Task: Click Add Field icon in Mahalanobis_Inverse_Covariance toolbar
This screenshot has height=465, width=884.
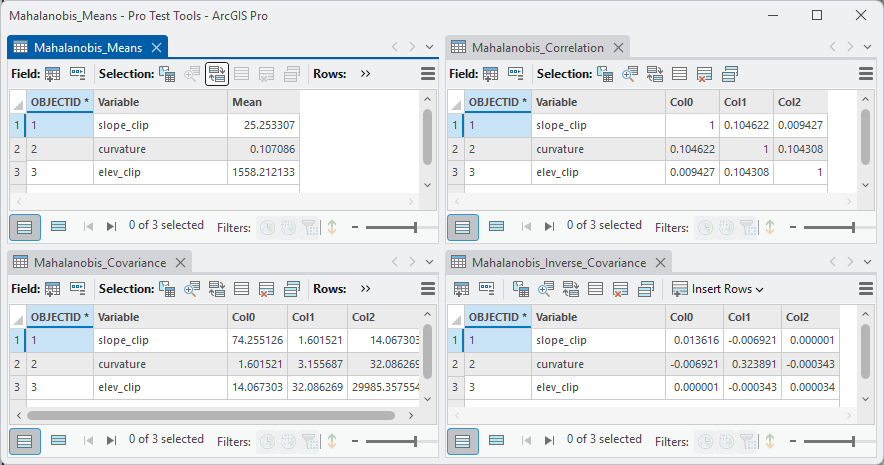Action: [x=461, y=289]
